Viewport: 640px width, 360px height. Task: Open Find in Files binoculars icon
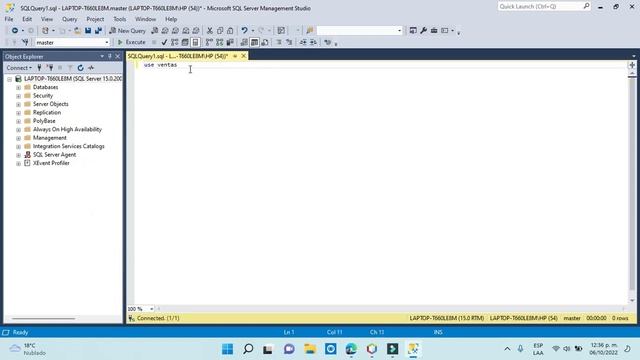309,31
